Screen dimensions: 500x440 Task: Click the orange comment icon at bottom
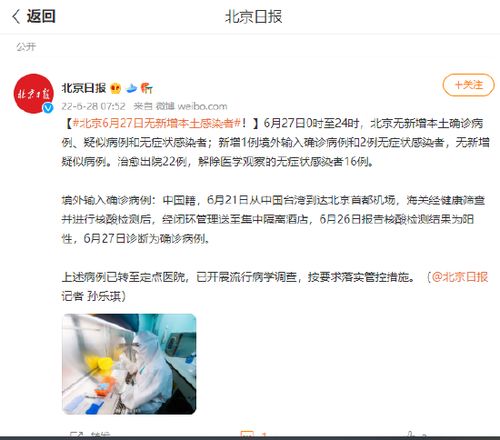click(x=247, y=434)
